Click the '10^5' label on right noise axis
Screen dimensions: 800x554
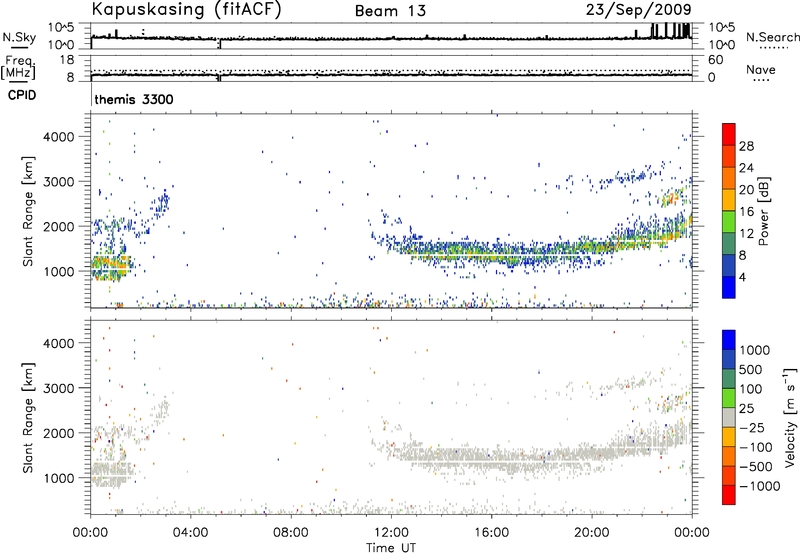tap(722, 27)
